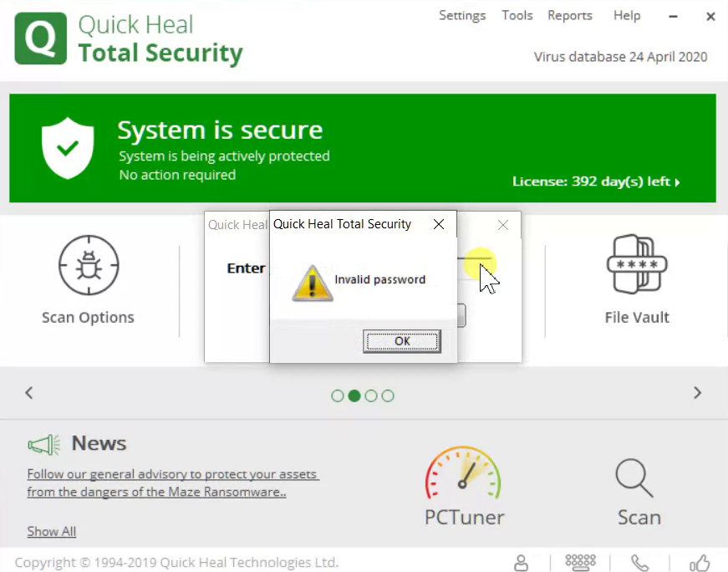The width and height of the screenshot is (728, 572).
Task: Open the Help menu
Action: coord(627,16)
